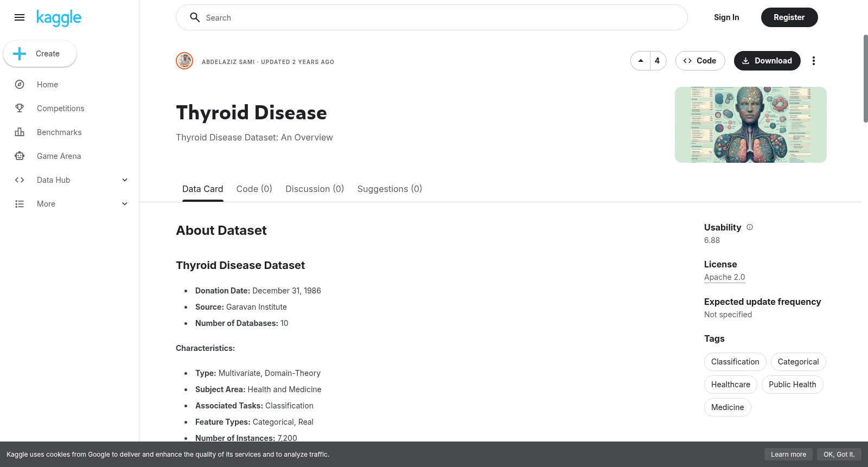868x467 pixels.
Task: Open the Apache 2.0 license link
Action: point(724,277)
